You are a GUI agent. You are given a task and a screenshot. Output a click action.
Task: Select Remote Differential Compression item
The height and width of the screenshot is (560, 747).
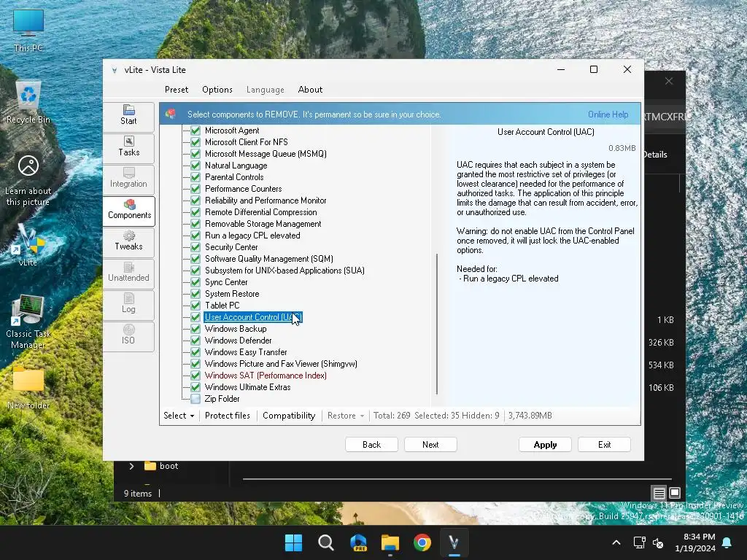(260, 212)
